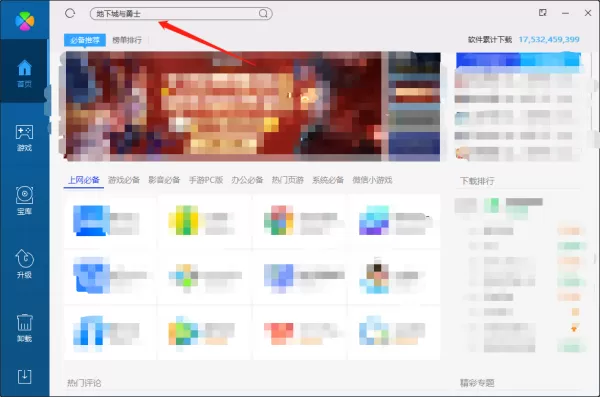This screenshot has width=600, height=397.
Task: Click the 热门评论 heading
Action: click(84, 383)
